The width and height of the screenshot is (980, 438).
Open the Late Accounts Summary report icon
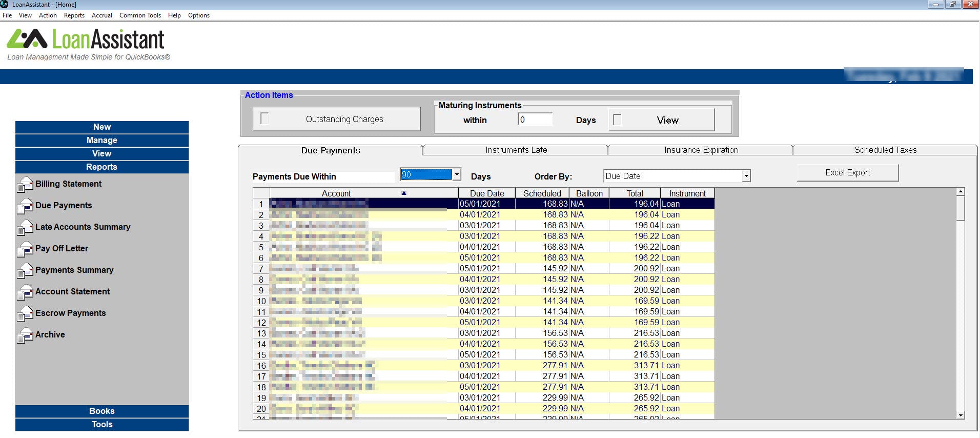pyautogui.click(x=25, y=228)
